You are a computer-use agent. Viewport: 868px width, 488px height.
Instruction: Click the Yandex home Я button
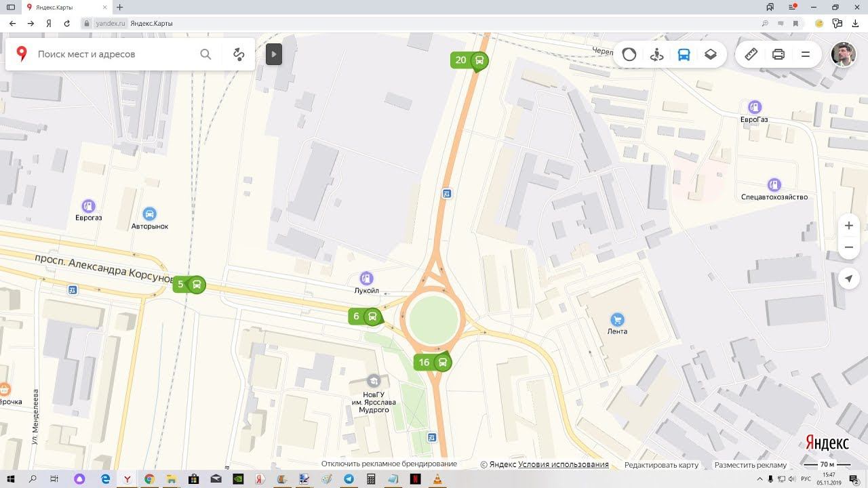[49, 23]
